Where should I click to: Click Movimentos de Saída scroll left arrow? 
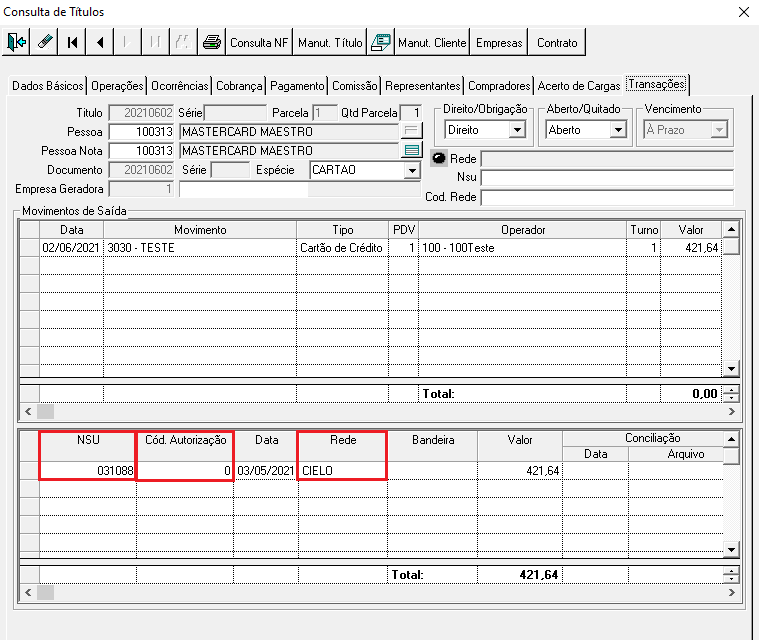point(28,411)
